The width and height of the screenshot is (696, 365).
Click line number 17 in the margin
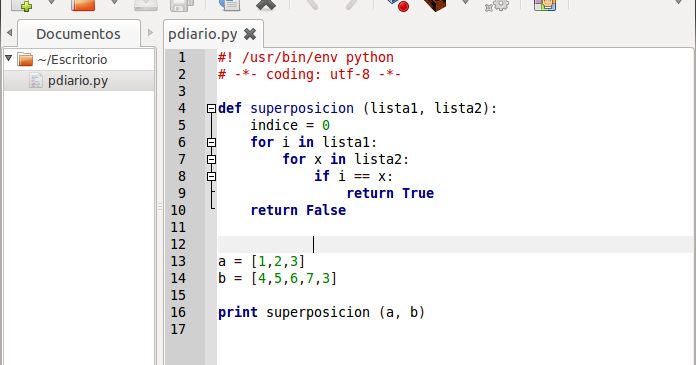pos(178,329)
